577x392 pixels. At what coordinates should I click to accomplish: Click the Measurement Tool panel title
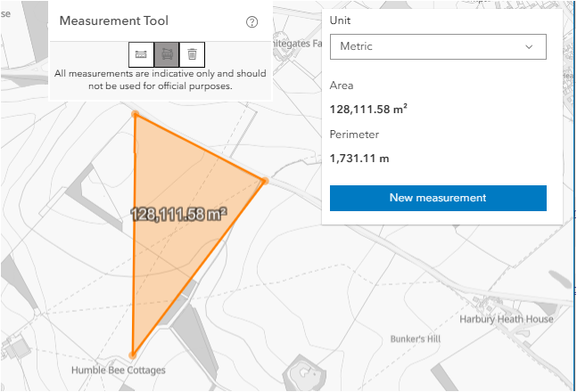[113, 20]
